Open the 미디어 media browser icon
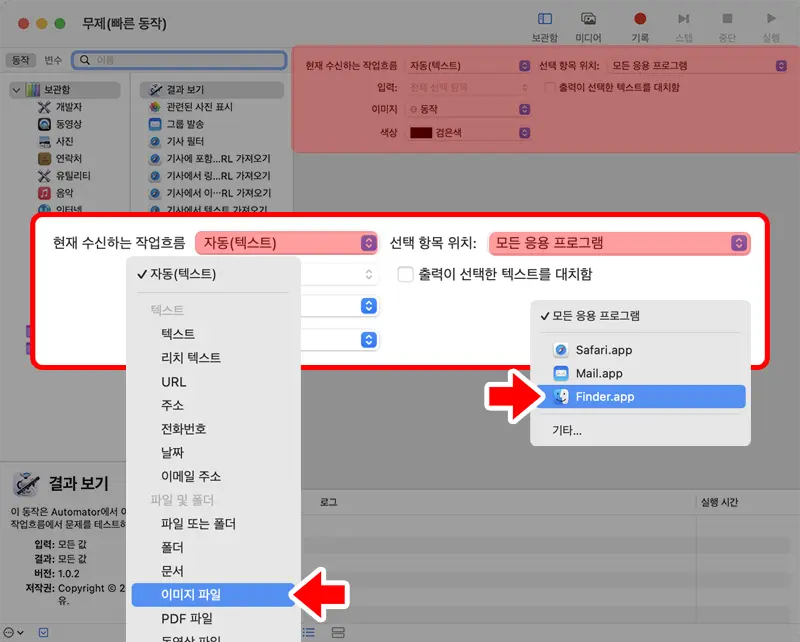 click(x=588, y=19)
